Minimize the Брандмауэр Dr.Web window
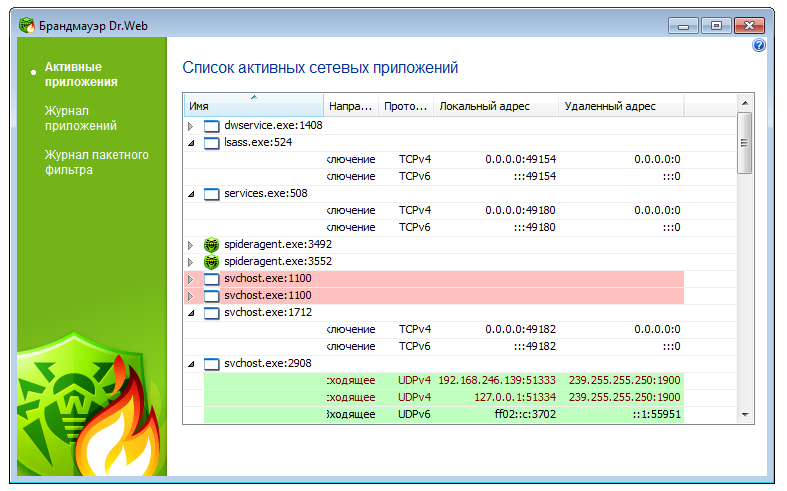This screenshot has width=787, height=491. (x=683, y=26)
